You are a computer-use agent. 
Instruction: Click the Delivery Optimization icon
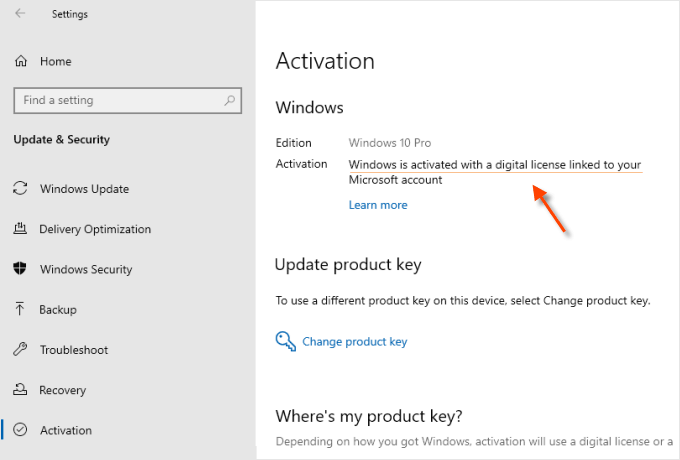[x=20, y=228]
